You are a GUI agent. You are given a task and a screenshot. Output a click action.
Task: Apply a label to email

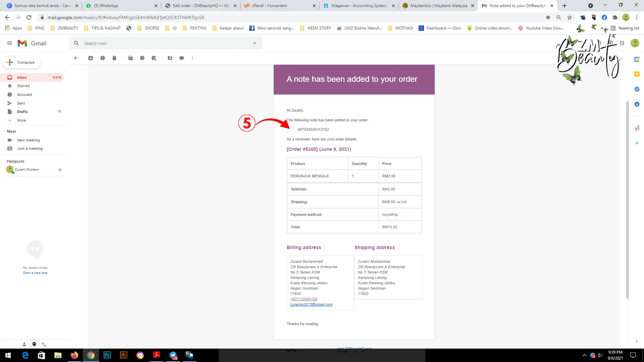click(x=182, y=58)
